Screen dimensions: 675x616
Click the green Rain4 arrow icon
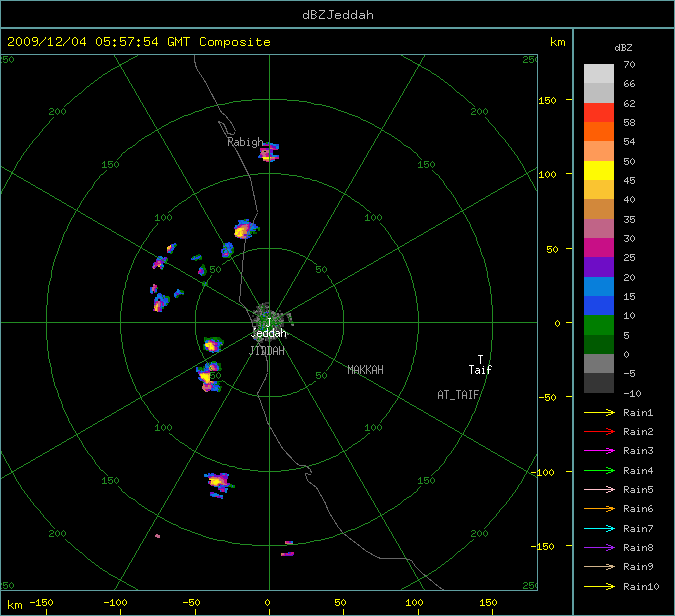(x=599, y=470)
